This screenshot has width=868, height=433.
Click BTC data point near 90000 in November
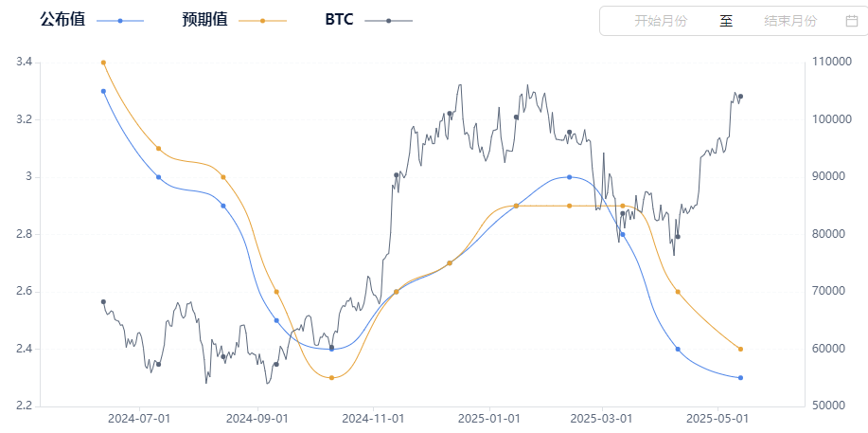(396, 175)
